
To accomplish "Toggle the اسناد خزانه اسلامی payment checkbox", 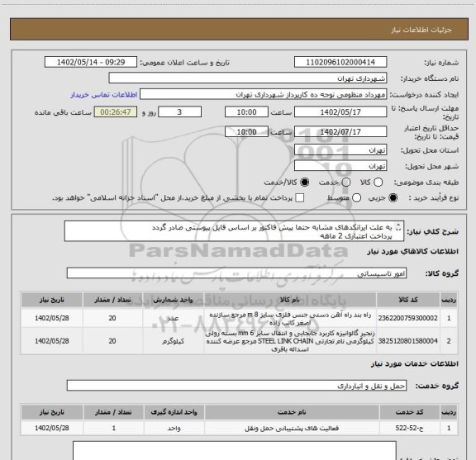I will (300, 198).
